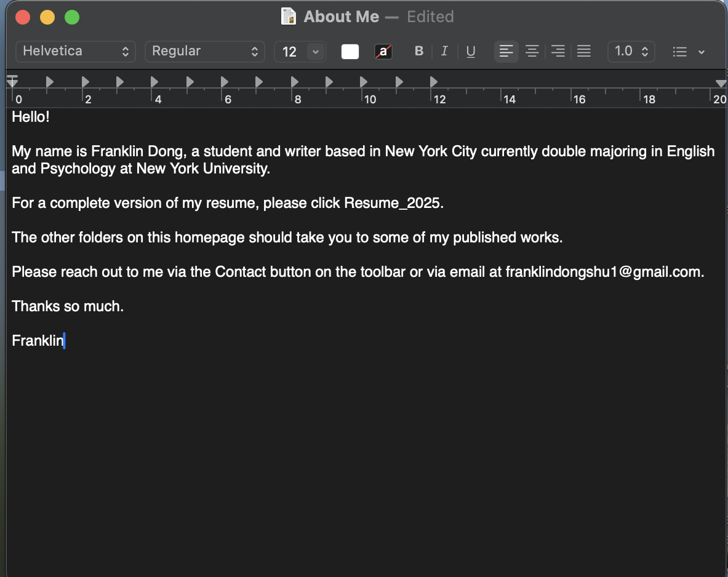Click the list bullets icon
Image resolution: width=728 pixels, height=577 pixels.
pos(679,52)
